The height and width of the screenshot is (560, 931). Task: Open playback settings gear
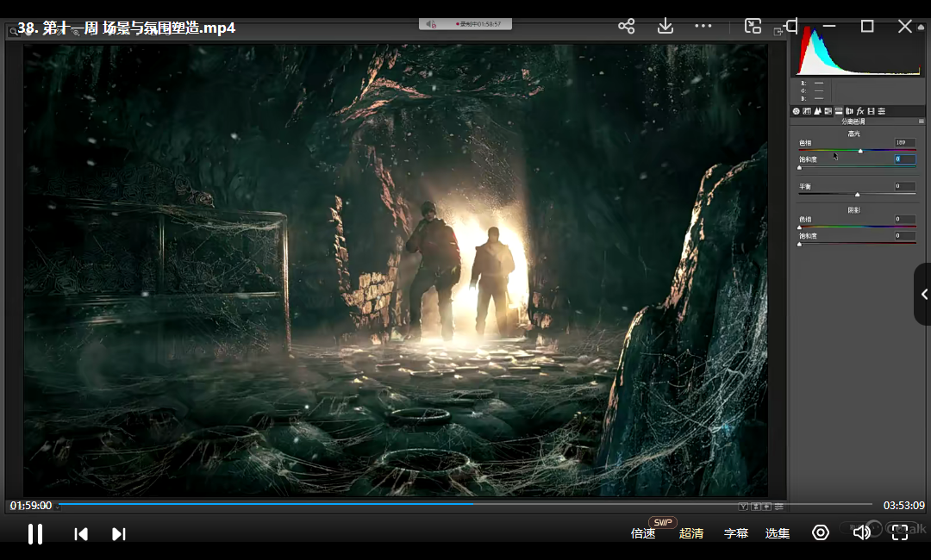pos(821,532)
